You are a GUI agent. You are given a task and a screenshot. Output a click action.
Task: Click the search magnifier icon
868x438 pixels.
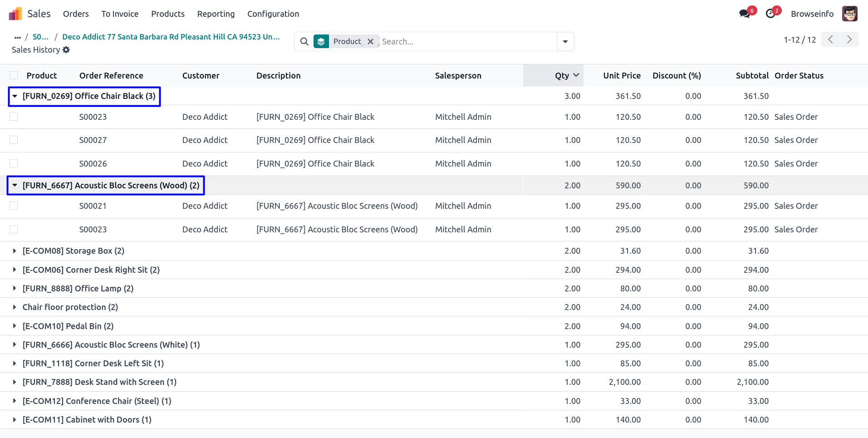(304, 42)
